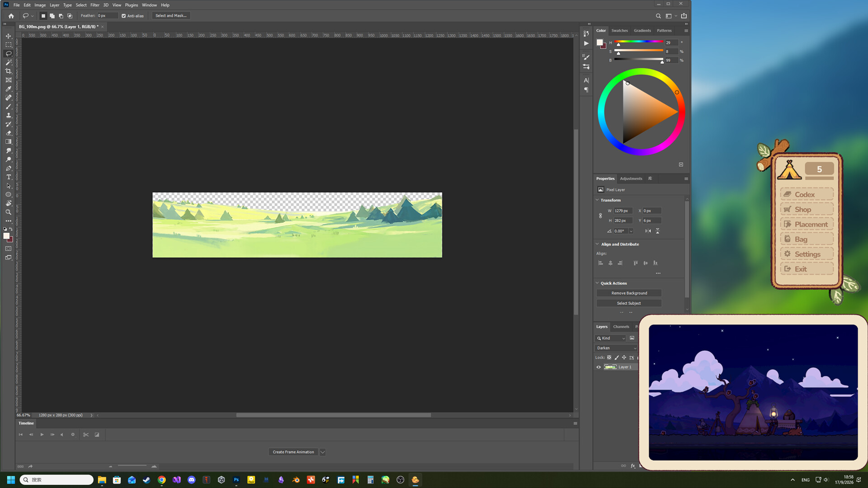The width and height of the screenshot is (868, 488).
Task: Toggle link width and height constraint
Action: tap(600, 216)
